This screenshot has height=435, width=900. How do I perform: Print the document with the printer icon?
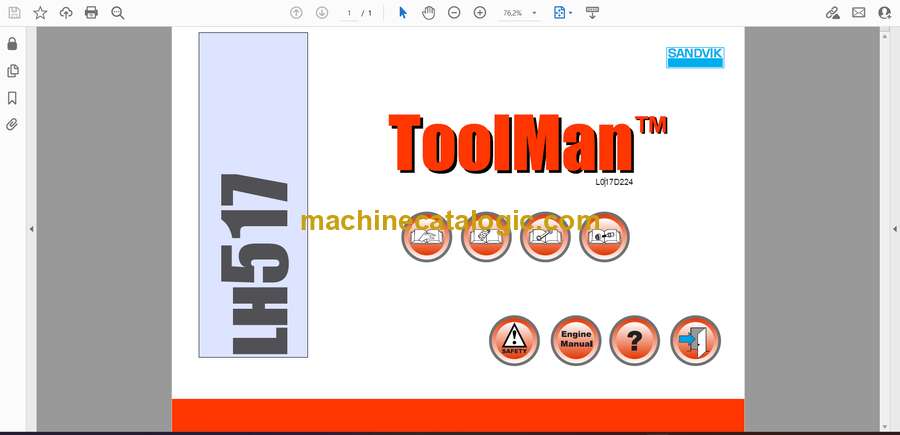click(x=91, y=13)
